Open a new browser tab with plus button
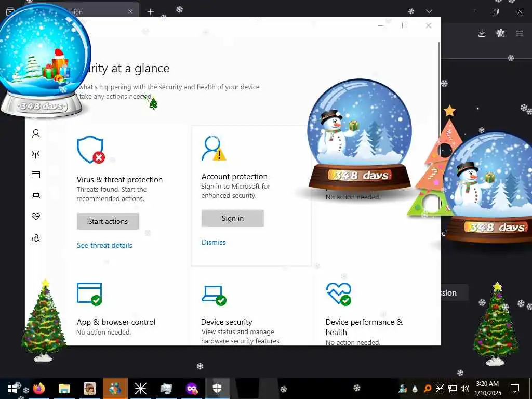 (150, 12)
